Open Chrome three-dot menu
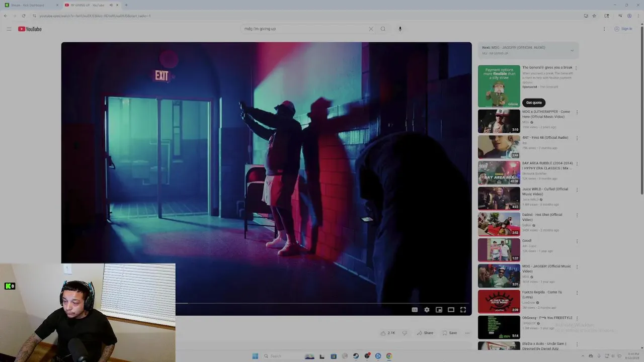This screenshot has height=362, width=644. tap(638, 16)
